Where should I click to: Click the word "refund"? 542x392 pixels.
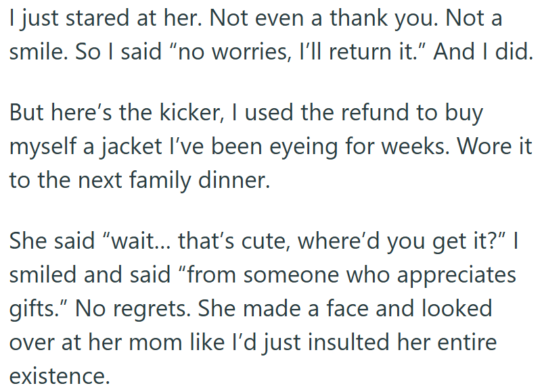click(368, 112)
